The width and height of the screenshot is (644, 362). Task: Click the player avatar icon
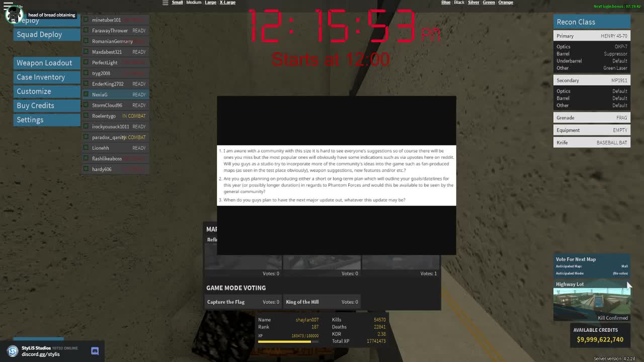14,15
